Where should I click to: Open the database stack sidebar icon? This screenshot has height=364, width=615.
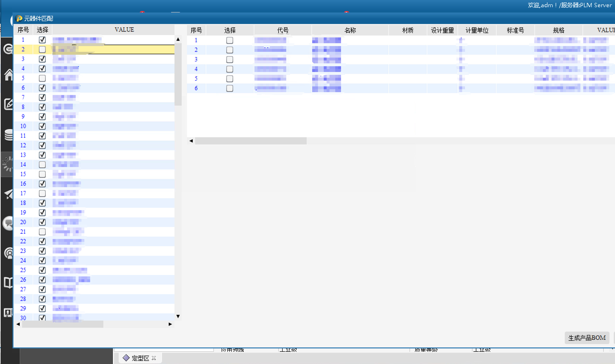[9, 135]
